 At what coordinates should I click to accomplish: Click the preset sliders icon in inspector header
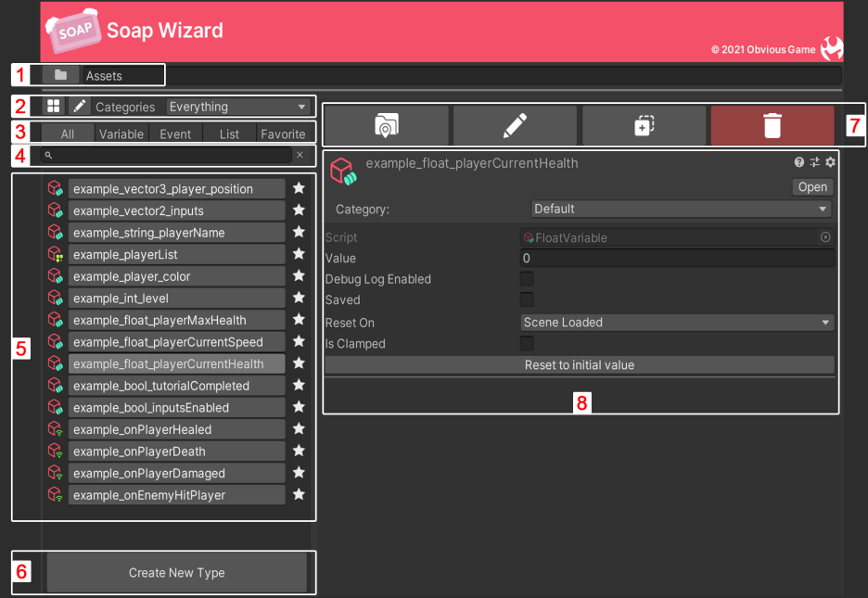pos(815,162)
